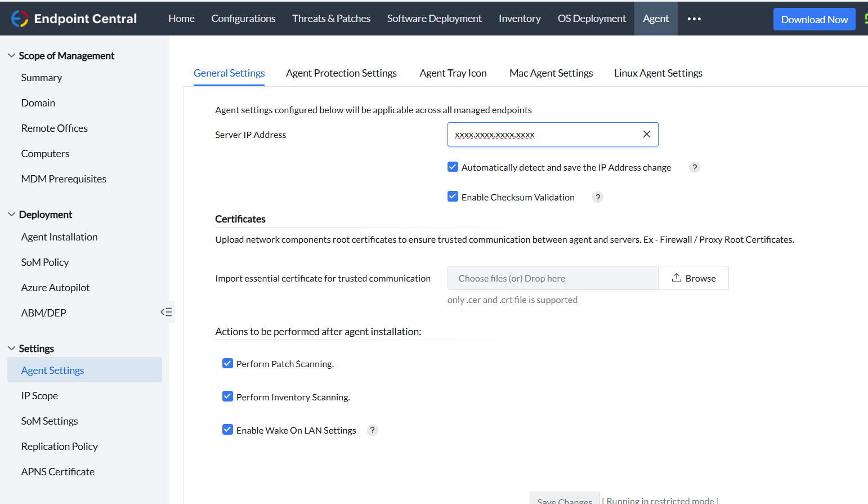Open the three-dots more menu in the navbar

694,19
